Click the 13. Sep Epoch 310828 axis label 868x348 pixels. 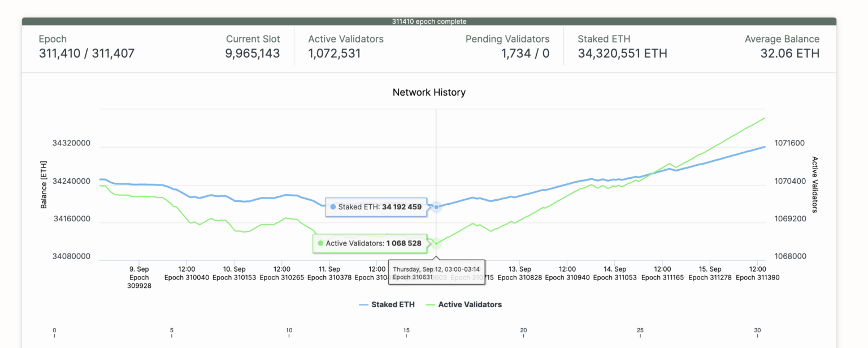520,273
